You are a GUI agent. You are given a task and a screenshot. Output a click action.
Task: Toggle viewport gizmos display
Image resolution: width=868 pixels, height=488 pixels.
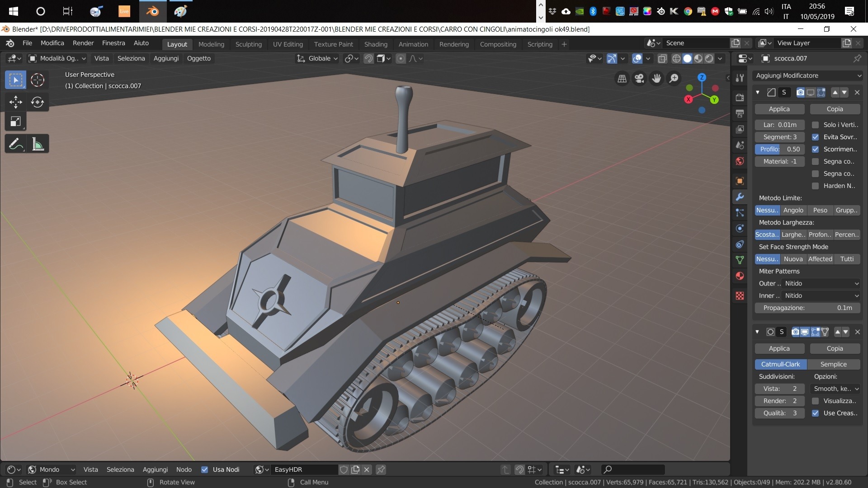coord(612,58)
